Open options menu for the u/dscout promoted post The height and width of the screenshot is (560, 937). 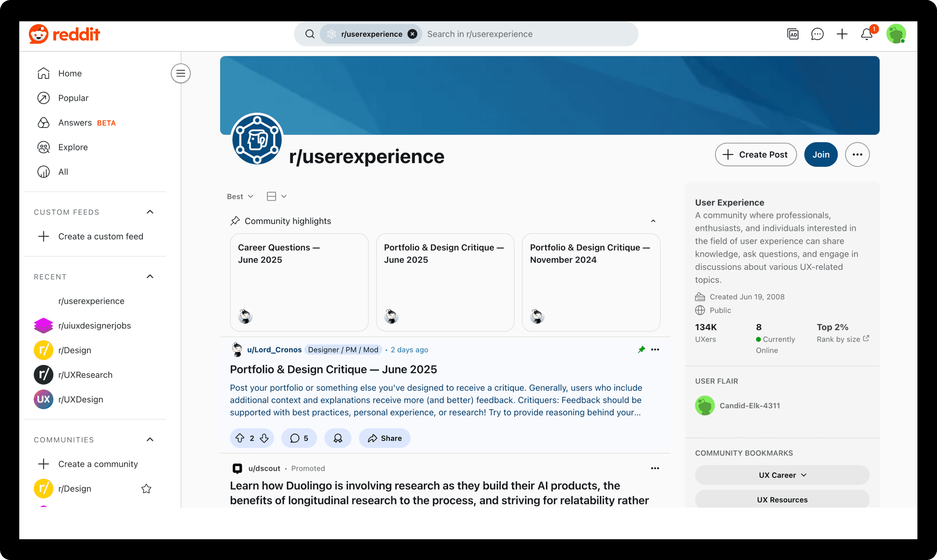[655, 468]
